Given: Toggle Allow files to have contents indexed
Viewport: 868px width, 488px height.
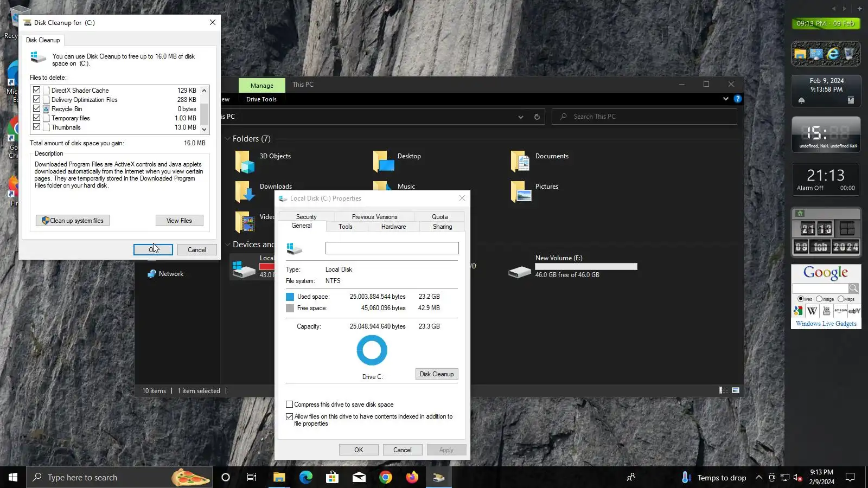Looking at the screenshot, I should [289, 417].
